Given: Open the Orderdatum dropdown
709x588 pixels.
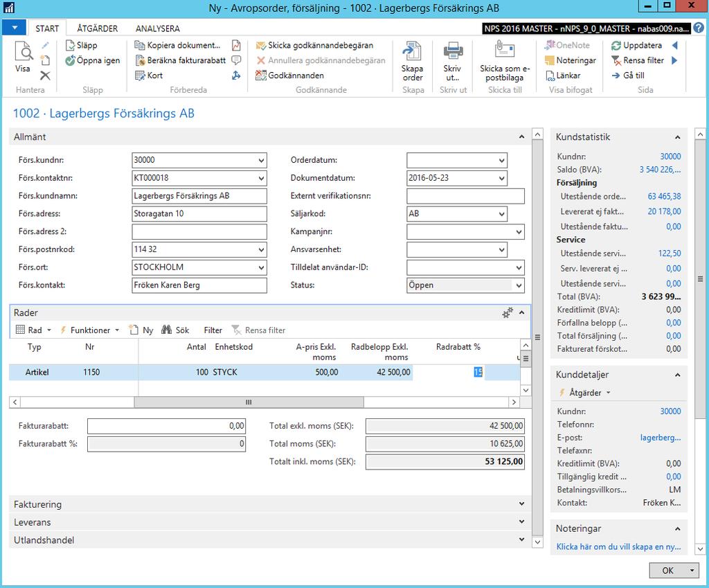Looking at the screenshot, I should [501, 160].
